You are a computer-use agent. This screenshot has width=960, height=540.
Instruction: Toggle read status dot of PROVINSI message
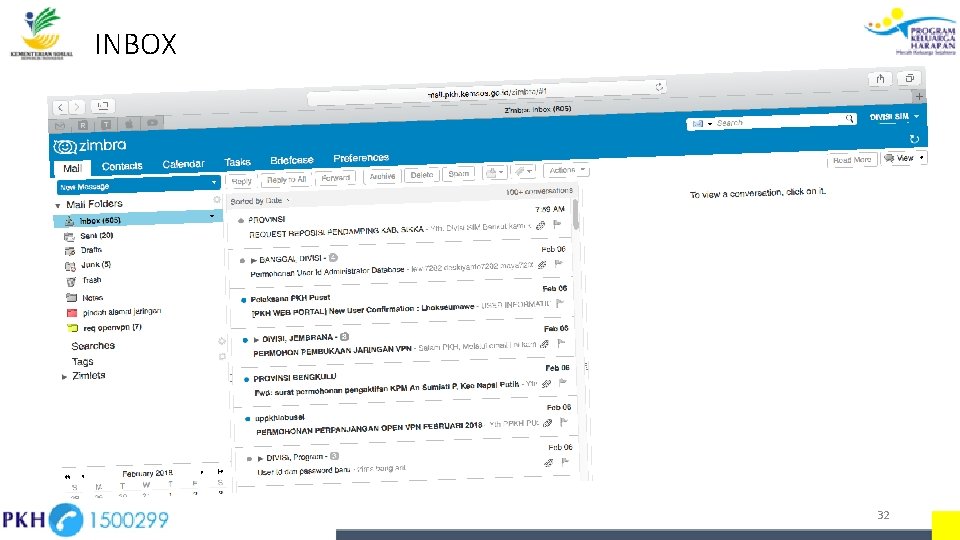241,220
